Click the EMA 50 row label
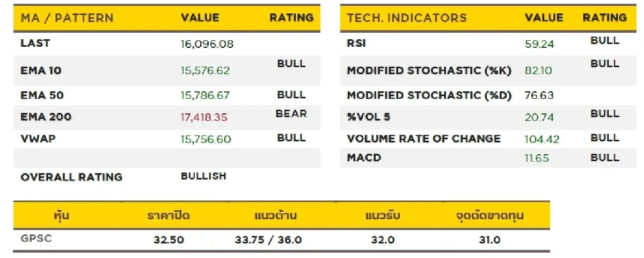Screen dimensions: 644x258 42,96
